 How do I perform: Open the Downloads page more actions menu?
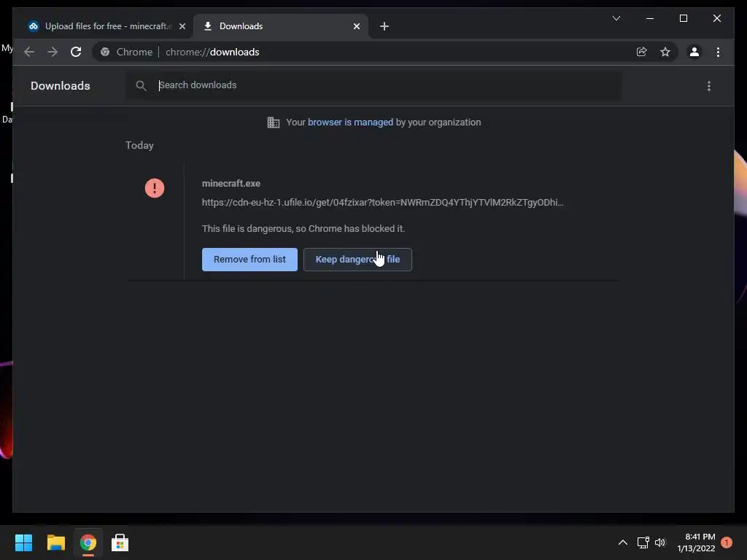click(709, 86)
